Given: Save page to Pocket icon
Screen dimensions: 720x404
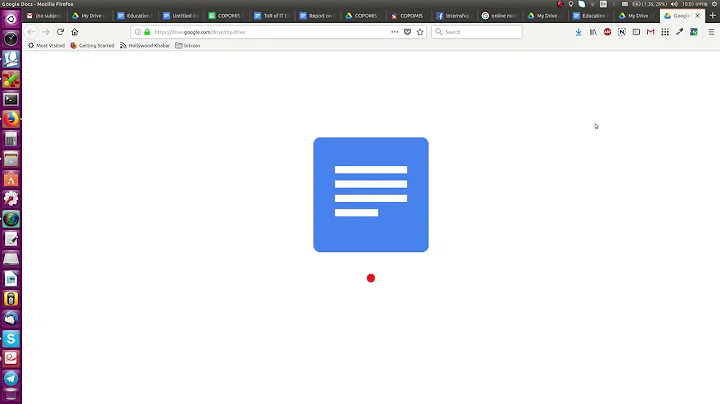Looking at the screenshot, I should pyautogui.click(x=407, y=32).
